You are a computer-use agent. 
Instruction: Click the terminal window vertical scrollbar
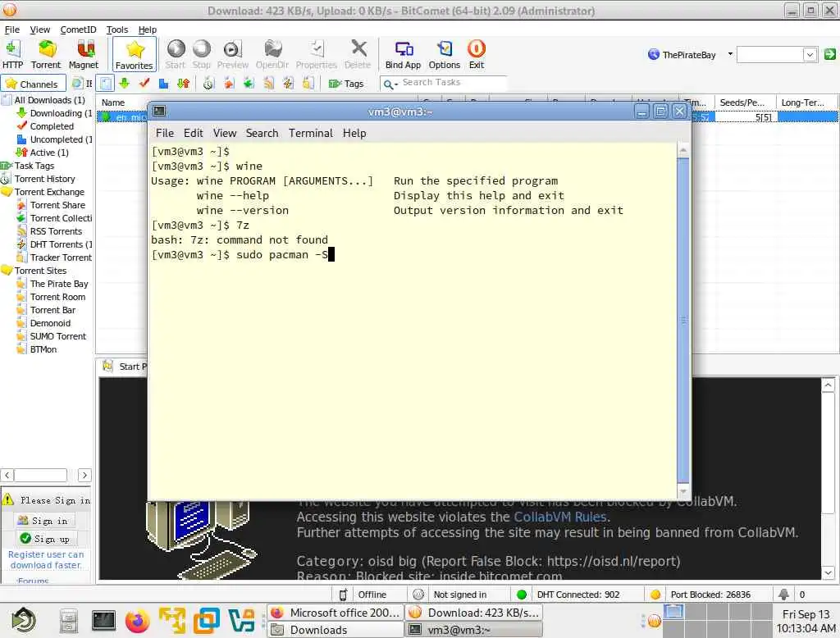(683, 321)
